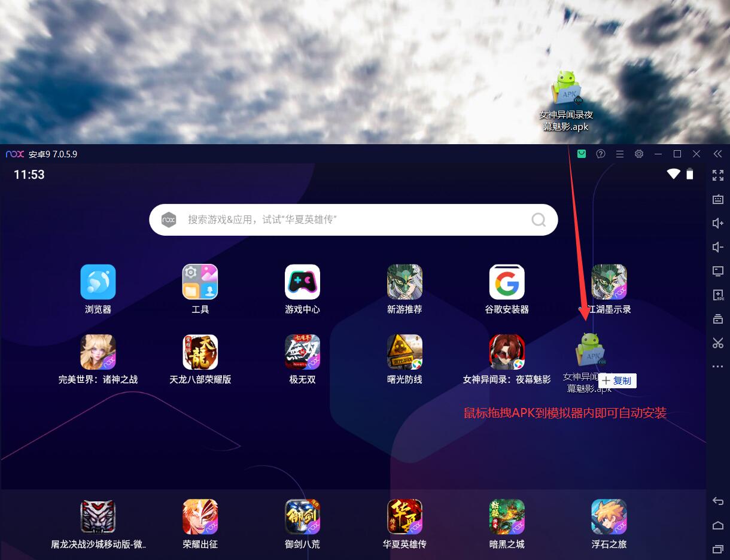Image resolution: width=730 pixels, height=560 pixels.
Task: Open 屠龙决战沙城移动版 in the dock
Action: click(98, 517)
